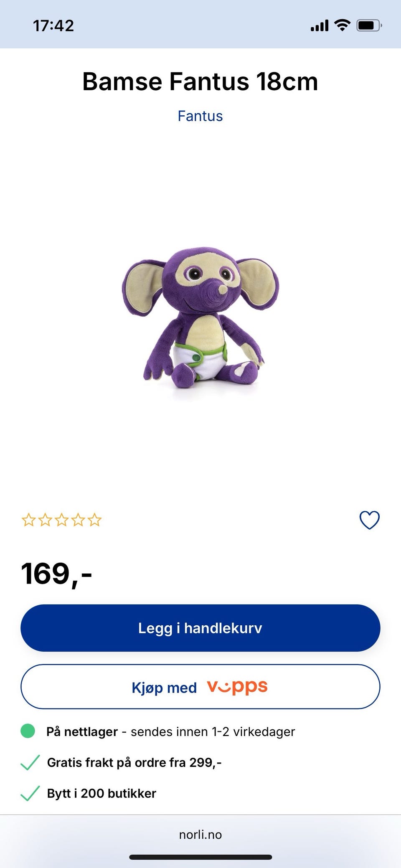401x868 pixels.
Task: Tap the checkmark beside Gratis frakt
Action: [30, 762]
